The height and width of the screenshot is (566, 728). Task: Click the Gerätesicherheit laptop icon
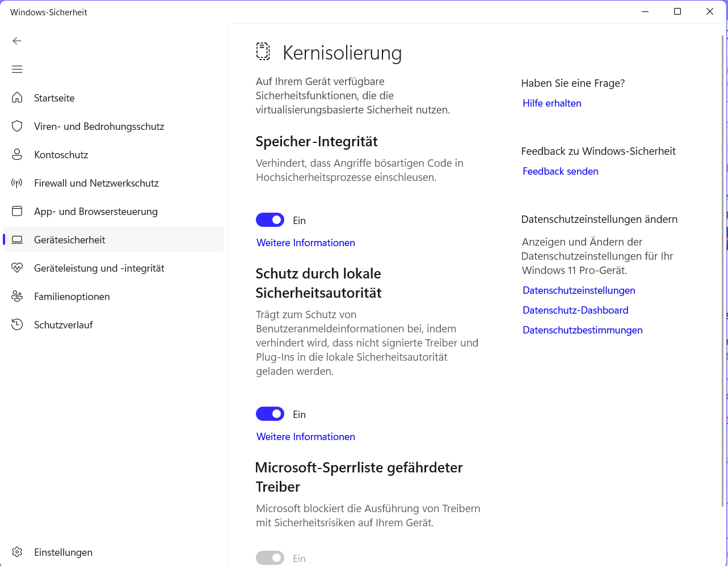[x=17, y=239]
